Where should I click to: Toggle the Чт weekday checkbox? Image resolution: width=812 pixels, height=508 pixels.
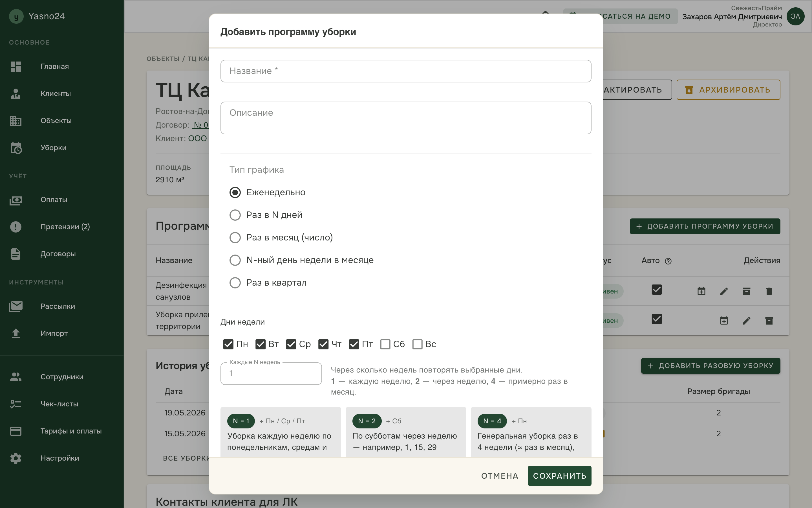[323, 344]
